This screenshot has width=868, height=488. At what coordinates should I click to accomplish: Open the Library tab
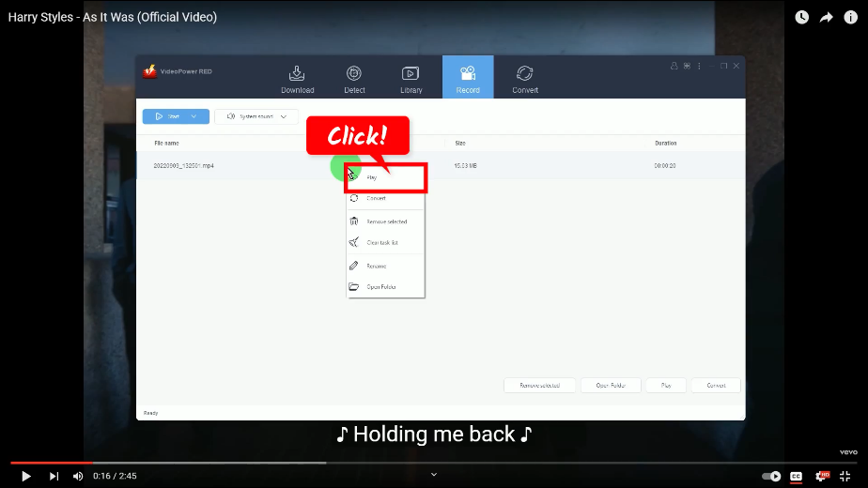[411, 79]
